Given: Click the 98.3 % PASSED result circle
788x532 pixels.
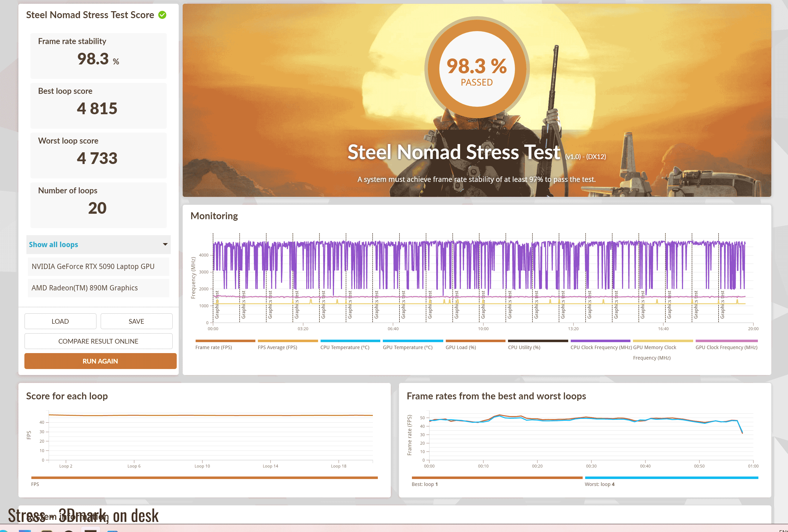Looking at the screenshot, I should (x=477, y=69).
